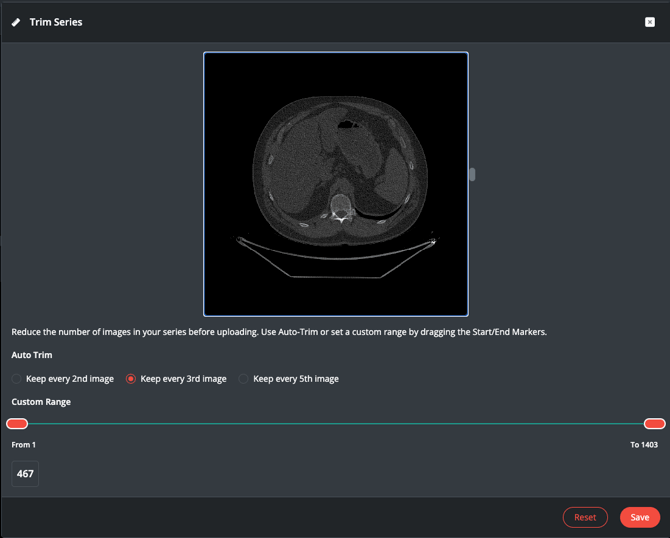The image size is (670, 538).
Task: Click the 467 image count box
Action: 25,474
